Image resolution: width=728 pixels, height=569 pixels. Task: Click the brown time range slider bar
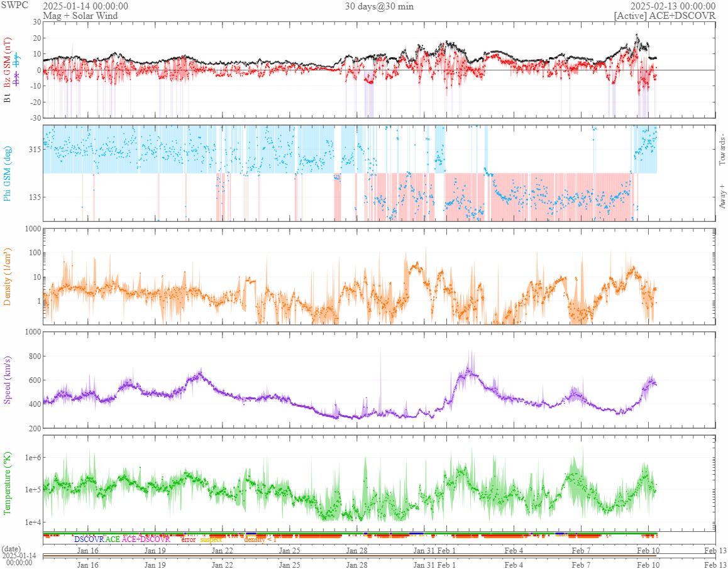pos(350,556)
